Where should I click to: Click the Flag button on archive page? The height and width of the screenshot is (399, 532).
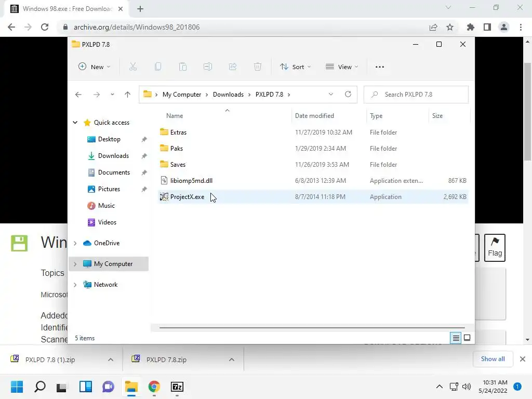[x=495, y=248]
